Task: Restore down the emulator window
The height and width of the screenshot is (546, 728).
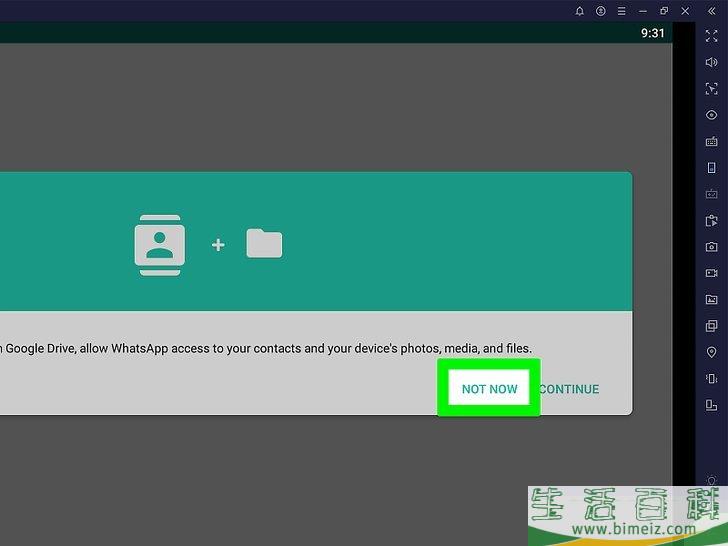Action: 664,11
